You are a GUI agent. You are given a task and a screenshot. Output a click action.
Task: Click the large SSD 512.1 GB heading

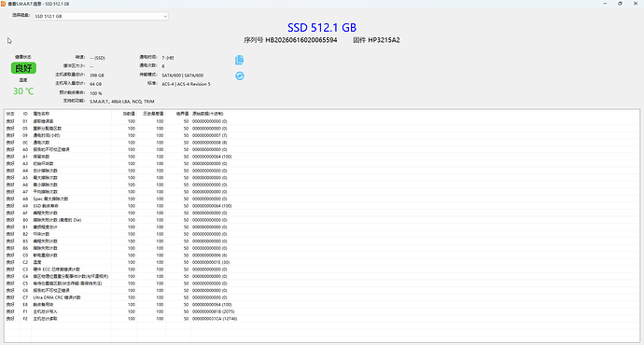(322, 27)
